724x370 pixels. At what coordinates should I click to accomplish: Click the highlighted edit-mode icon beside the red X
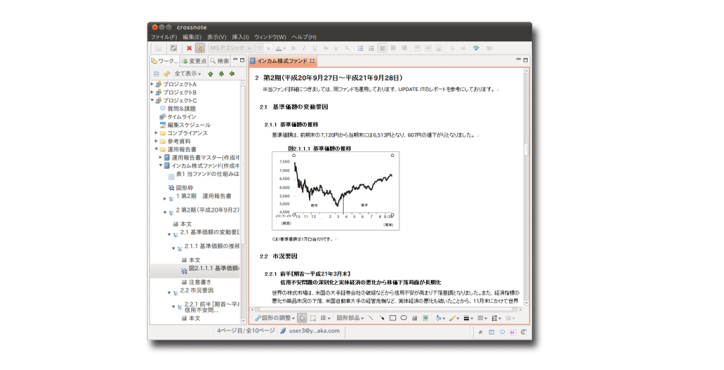click(x=200, y=48)
